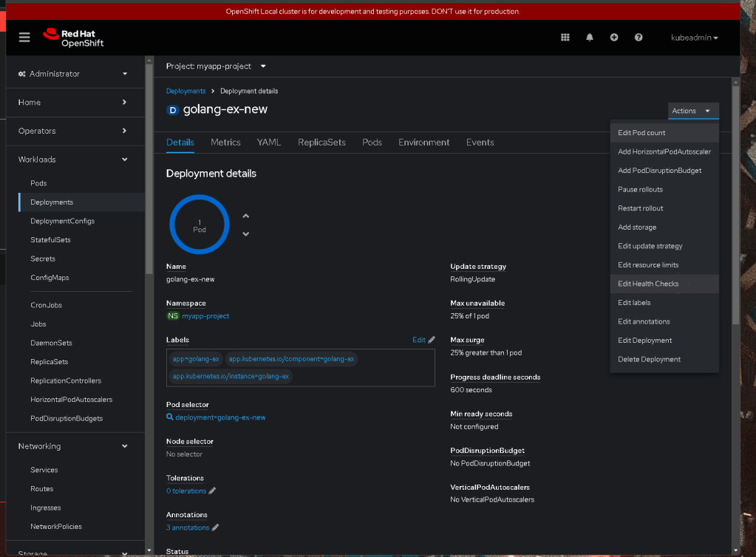Image resolution: width=756 pixels, height=557 pixels.
Task: Click the pencil icon beside Labels Edit
Action: coord(432,340)
